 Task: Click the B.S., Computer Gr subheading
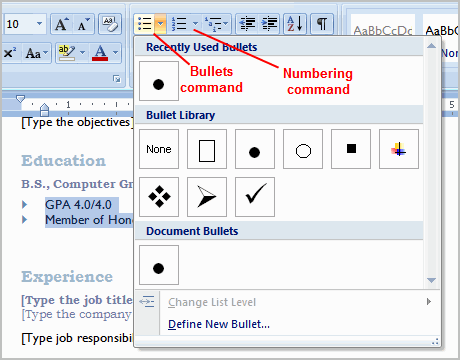click(77, 184)
